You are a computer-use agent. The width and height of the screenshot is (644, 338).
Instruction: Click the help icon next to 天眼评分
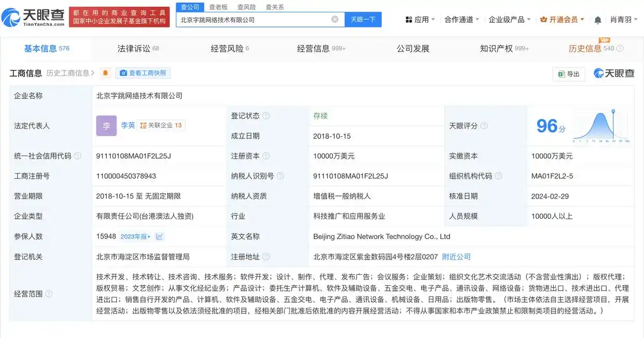pyautogui.click(x=484, y=125)
